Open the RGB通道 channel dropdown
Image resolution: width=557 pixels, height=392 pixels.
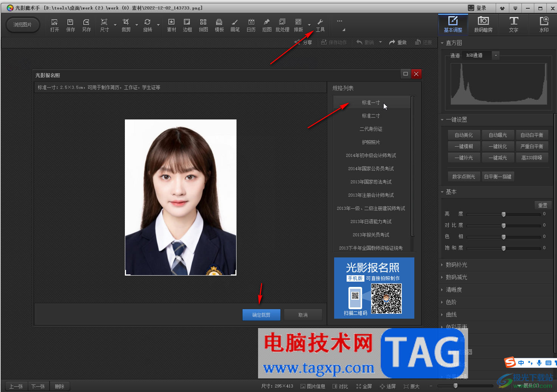(x=496, y=56)
